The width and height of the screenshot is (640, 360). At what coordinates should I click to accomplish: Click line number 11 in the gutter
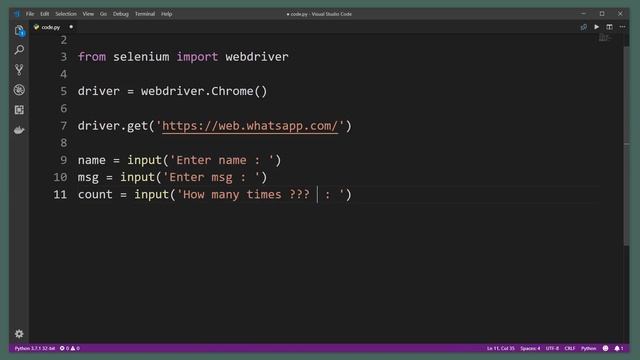[x=60, y=194]
